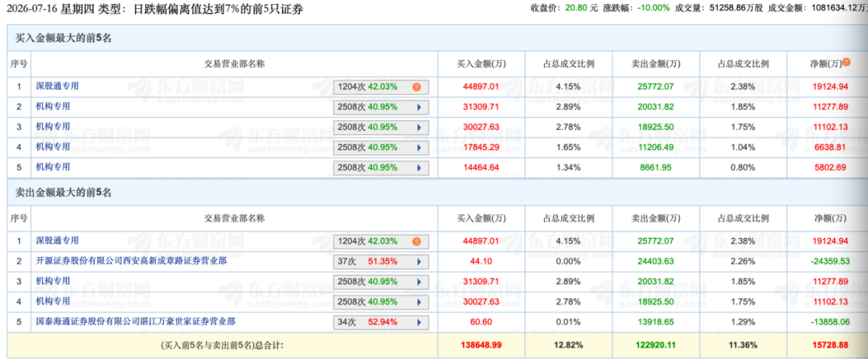Click the total buy amount 138648.99

coord(481,345)
